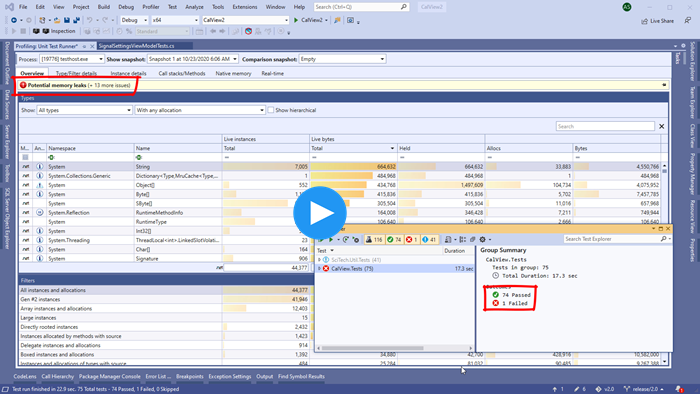Image resolution: width=700 pixels, height=394 pixels.
Task: Click the Potential memory leaks warning
Action: 75,85
